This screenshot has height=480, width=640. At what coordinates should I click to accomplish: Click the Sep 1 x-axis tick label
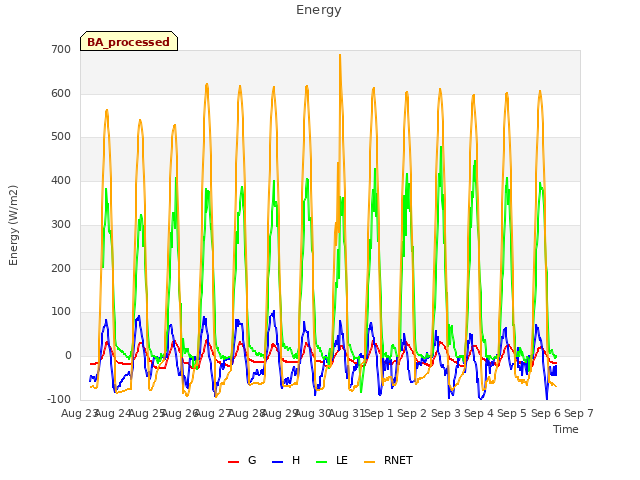379,413
